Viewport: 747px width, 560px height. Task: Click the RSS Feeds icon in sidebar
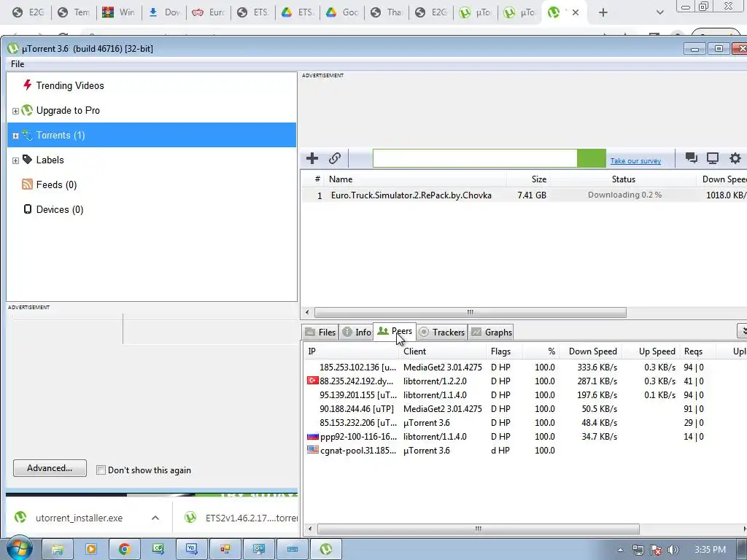coord(27,184)
